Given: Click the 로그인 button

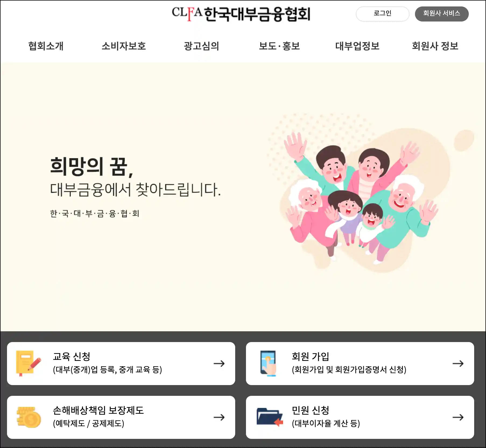Looking at the screenshot, I should (382, 14).
